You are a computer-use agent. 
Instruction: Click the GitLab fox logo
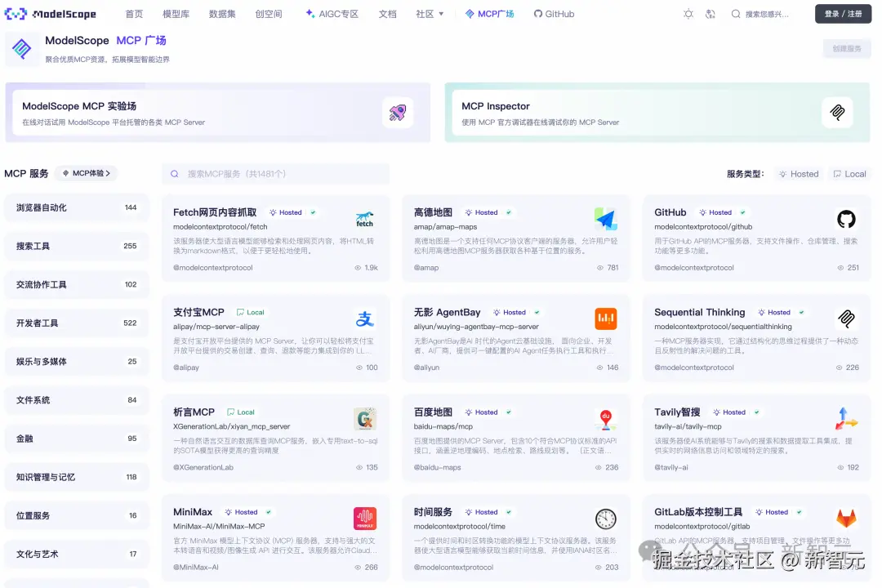click(846, 518)
